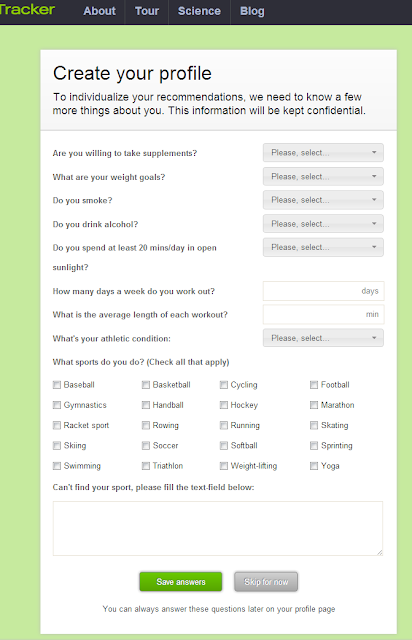Choose your athletic condition from dropdown
This screenshot has height=640, width=412.
323,338
